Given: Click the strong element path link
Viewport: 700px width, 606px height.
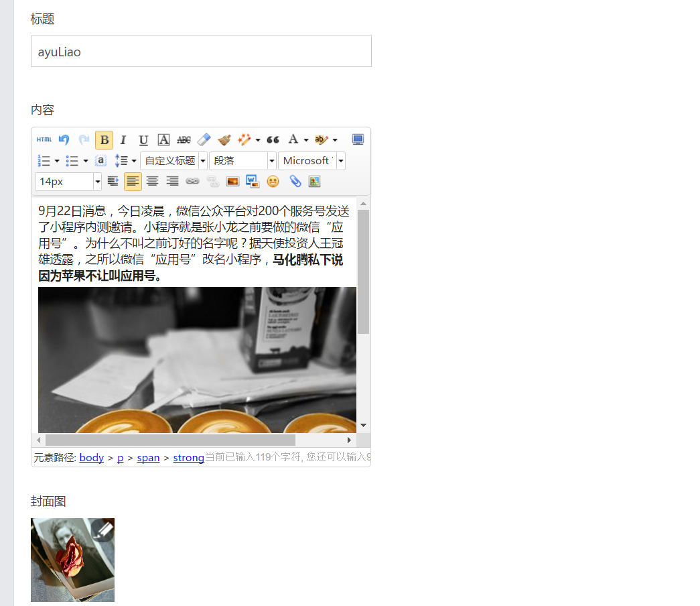Looking at the screenshot, I should [x=188, y=458].
